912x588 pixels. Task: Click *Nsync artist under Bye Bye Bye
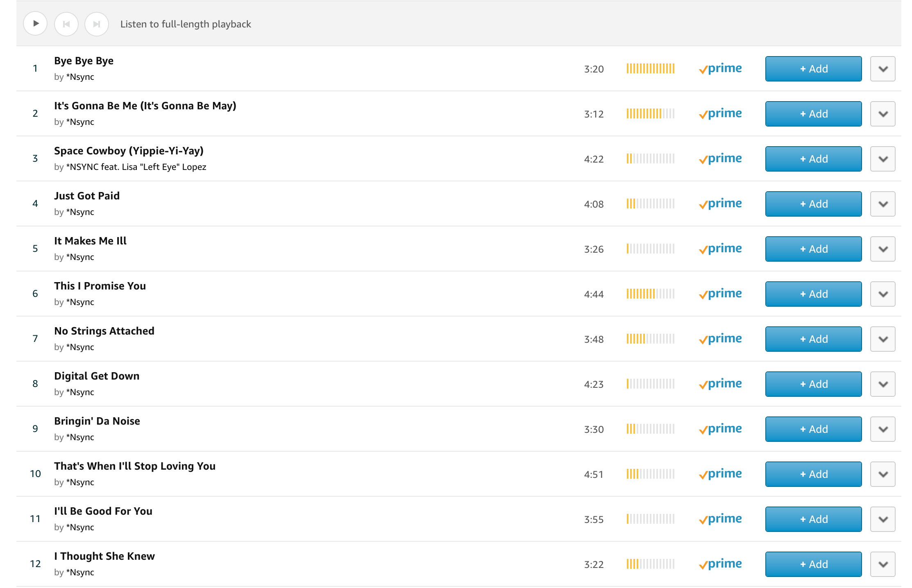pos(80,77)
